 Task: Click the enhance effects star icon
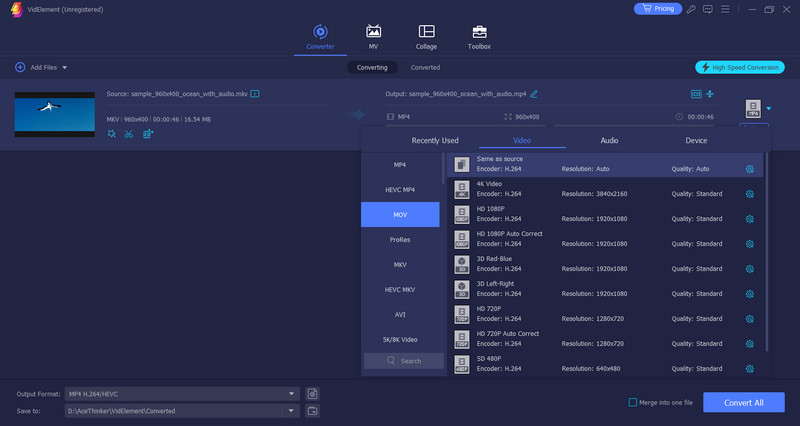pos(112,134)
